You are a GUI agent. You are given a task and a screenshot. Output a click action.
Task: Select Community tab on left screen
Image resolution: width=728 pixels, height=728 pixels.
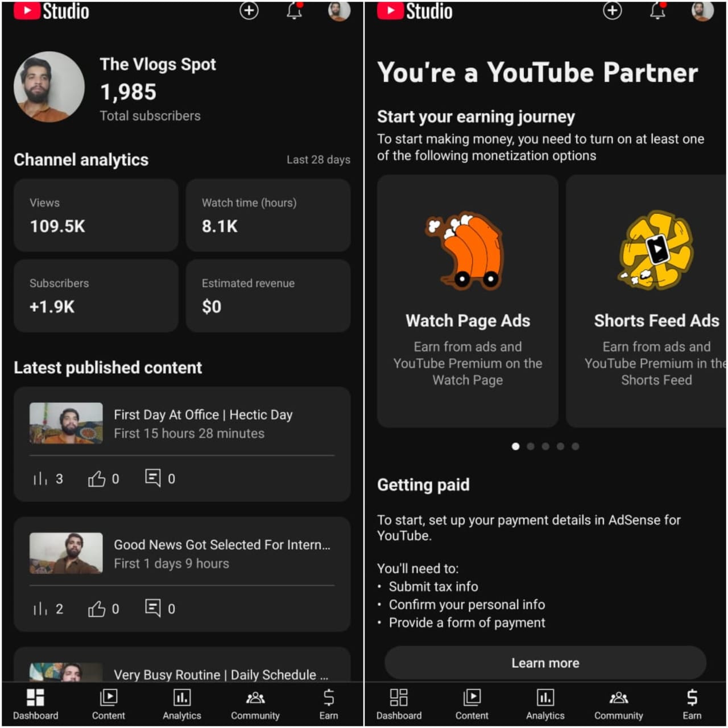coord(255,704)
